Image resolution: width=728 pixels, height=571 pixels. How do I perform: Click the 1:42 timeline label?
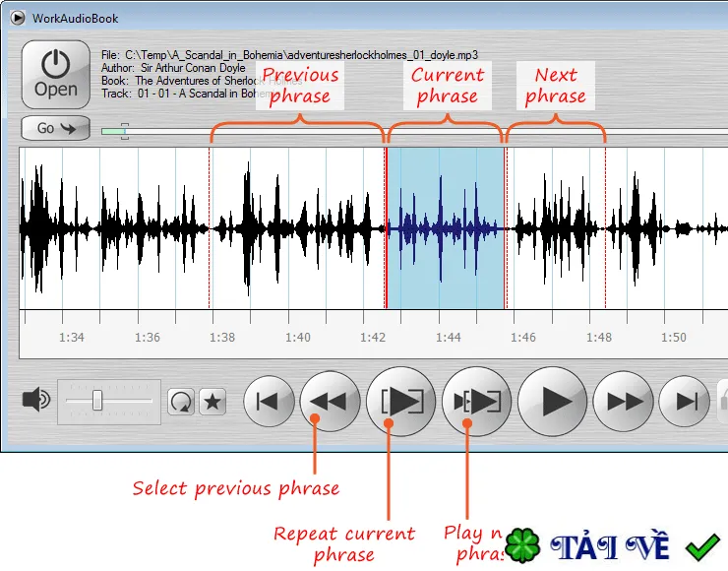[373, 338]
